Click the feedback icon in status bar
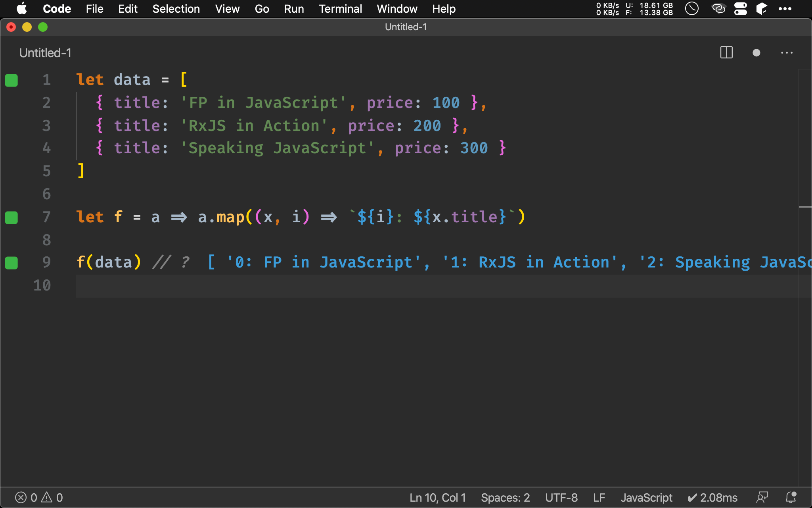 coord(762,498)
